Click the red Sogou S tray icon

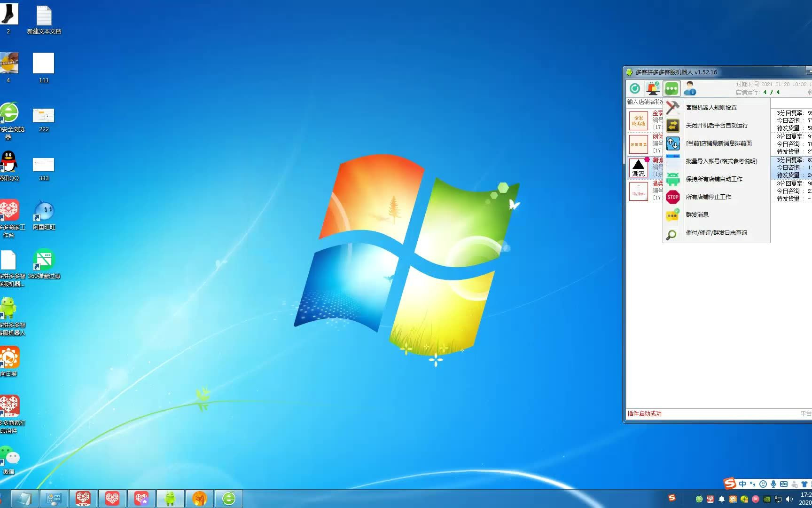[672, 498]
